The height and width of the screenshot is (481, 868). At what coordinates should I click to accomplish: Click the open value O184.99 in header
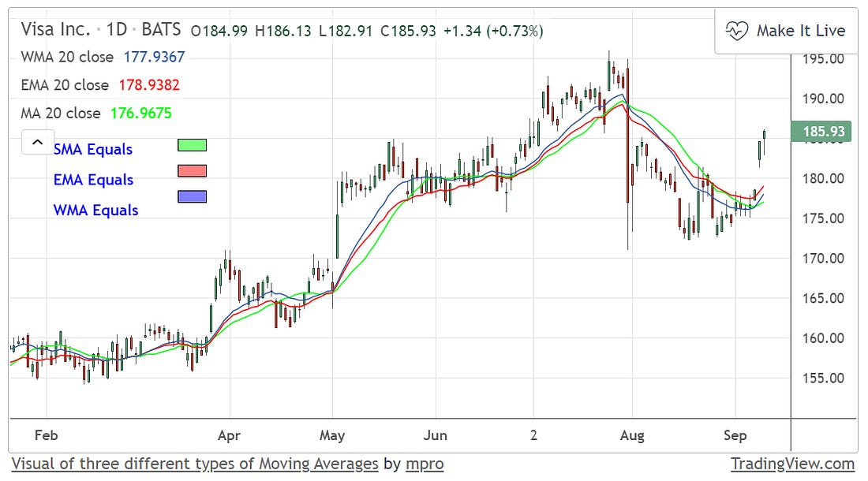[219, 31]
